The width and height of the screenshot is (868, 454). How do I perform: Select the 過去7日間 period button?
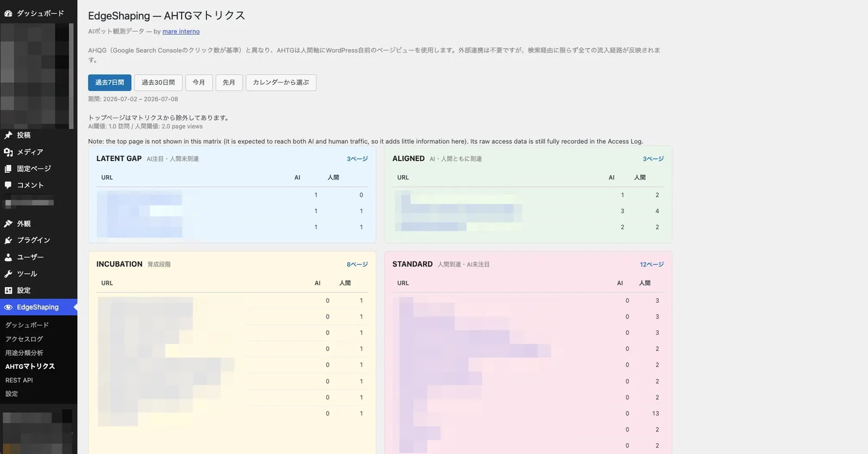110,82
